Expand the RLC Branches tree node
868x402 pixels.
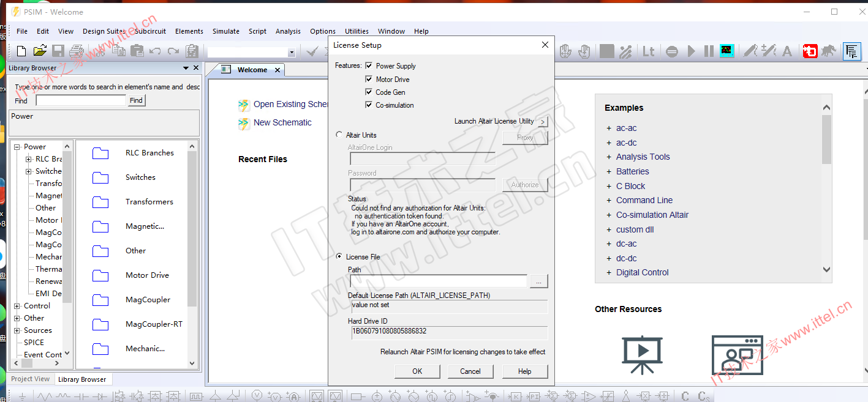coord(28,159)
